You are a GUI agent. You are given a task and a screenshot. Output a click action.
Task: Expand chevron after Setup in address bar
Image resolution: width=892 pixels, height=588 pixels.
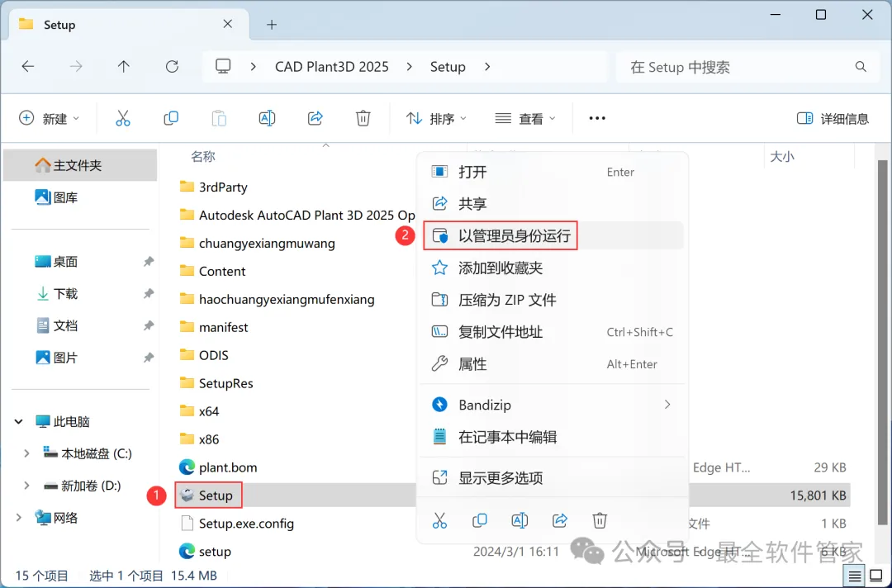pyautogui.click(x=487, y=67)
